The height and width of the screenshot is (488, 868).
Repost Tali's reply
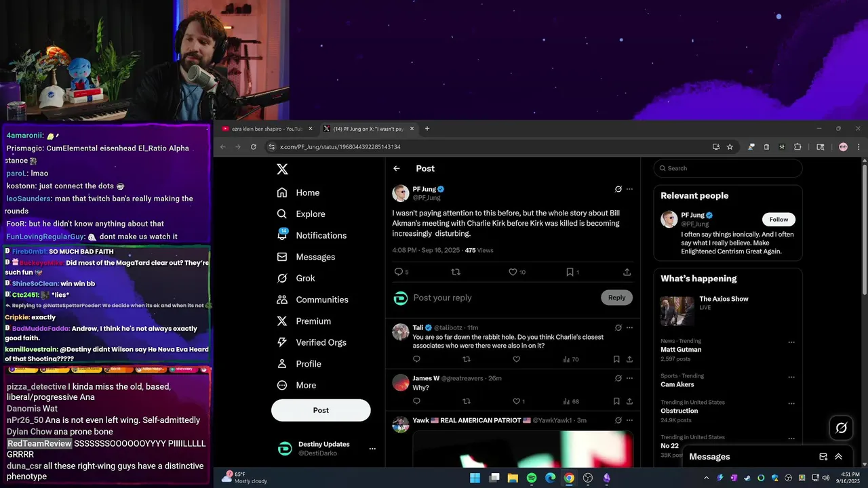tap(467, 359)
